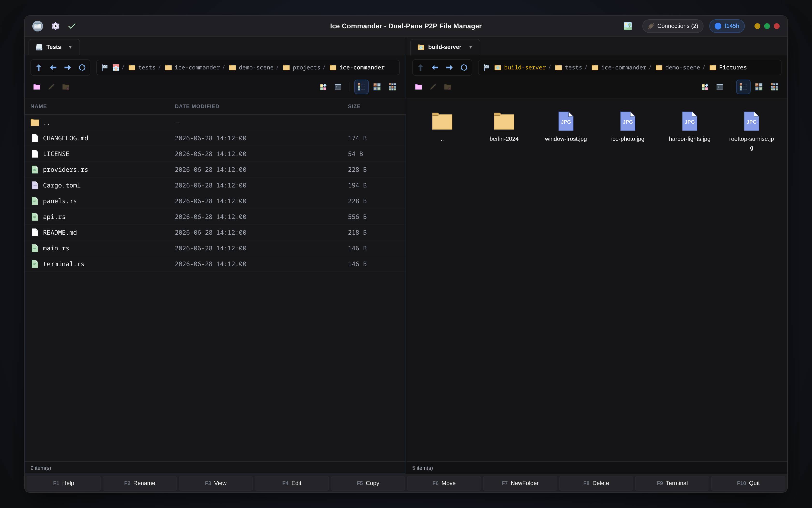This screenshot has height=508, width=812.
Task: Switch left pane to medium grid view
Action: click(x=377, y=87)
